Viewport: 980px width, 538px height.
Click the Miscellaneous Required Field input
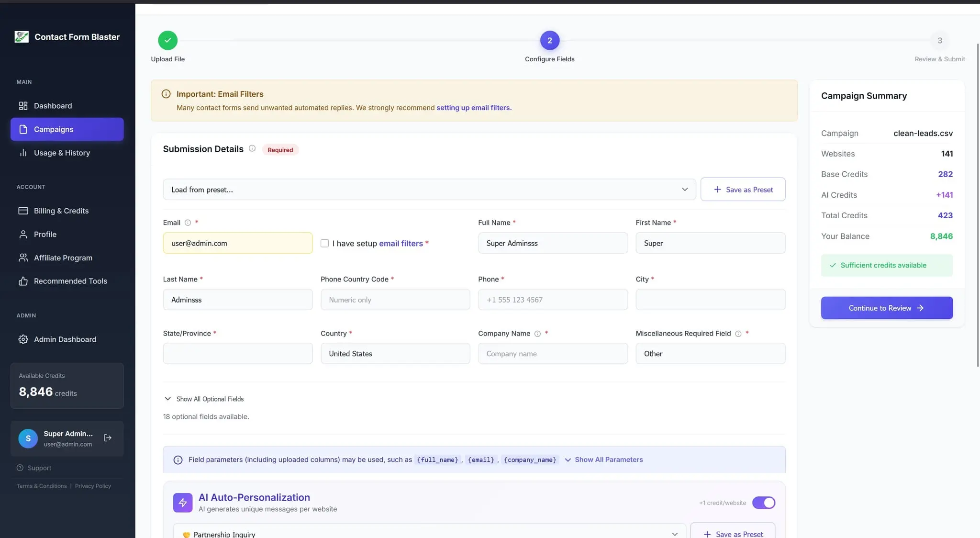(x=710, y=353)
